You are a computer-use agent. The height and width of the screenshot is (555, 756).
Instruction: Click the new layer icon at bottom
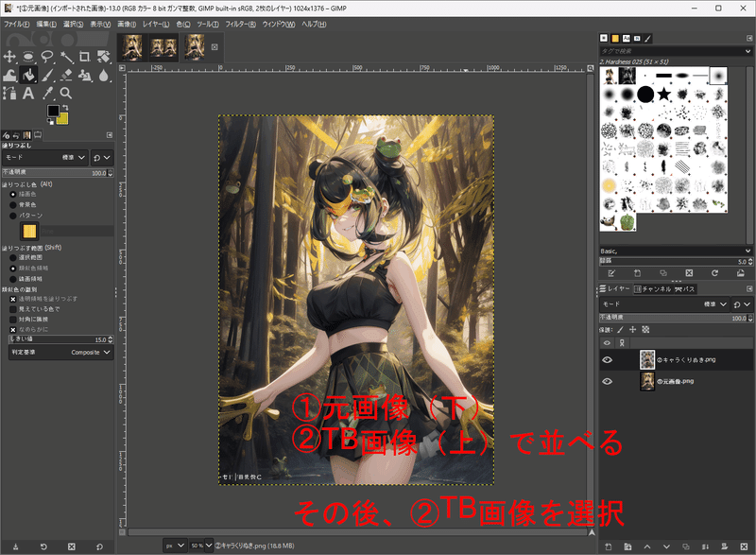pyautogui.click(x=609, y=546)
